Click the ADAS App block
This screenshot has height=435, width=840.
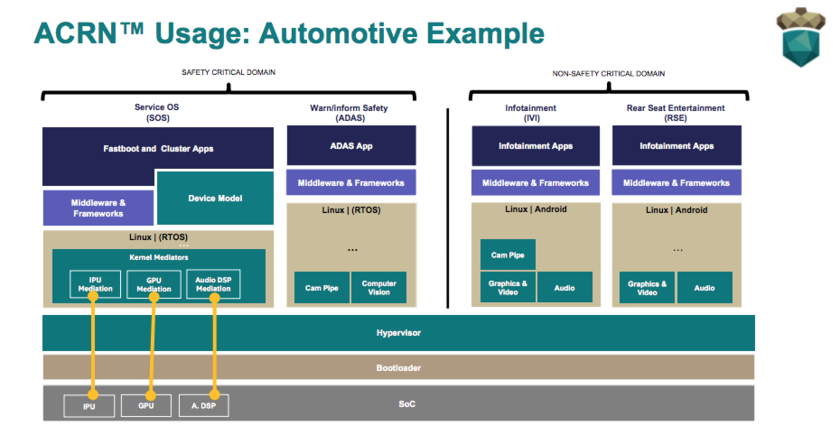(350, 146)
